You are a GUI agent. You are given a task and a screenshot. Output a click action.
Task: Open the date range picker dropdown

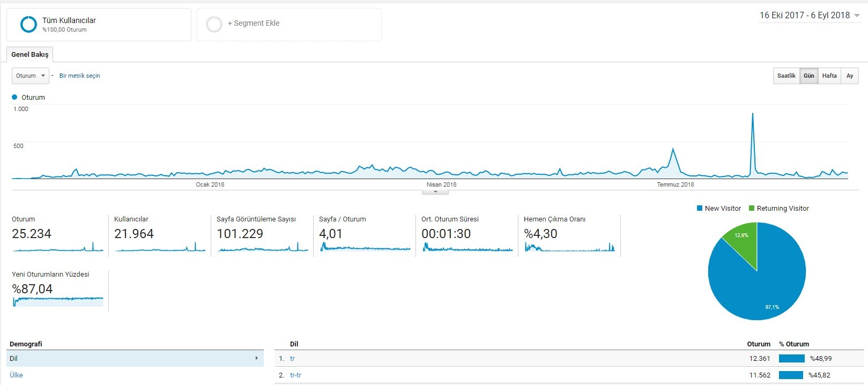click(810, 16)
